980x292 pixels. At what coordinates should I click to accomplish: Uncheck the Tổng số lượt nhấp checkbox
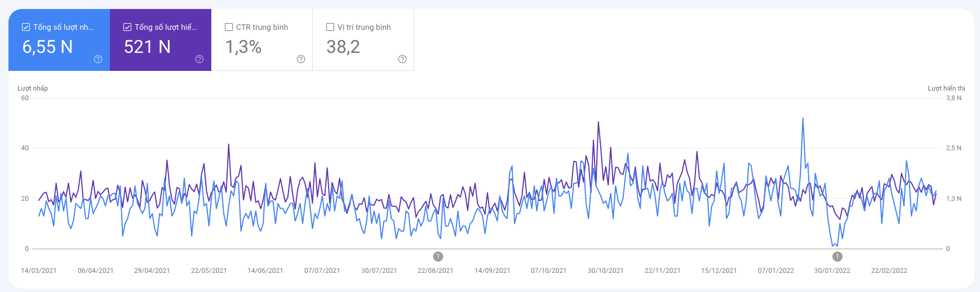(26, 27)
